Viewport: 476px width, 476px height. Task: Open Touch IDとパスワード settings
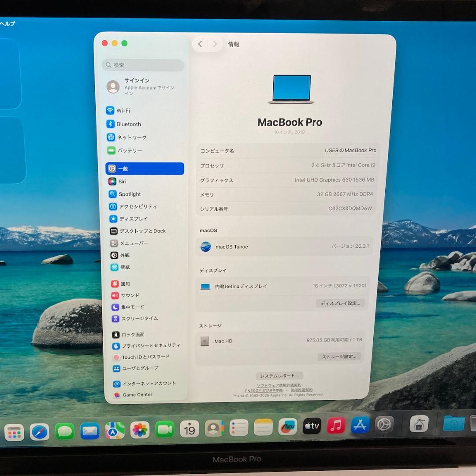coord(141,357)
